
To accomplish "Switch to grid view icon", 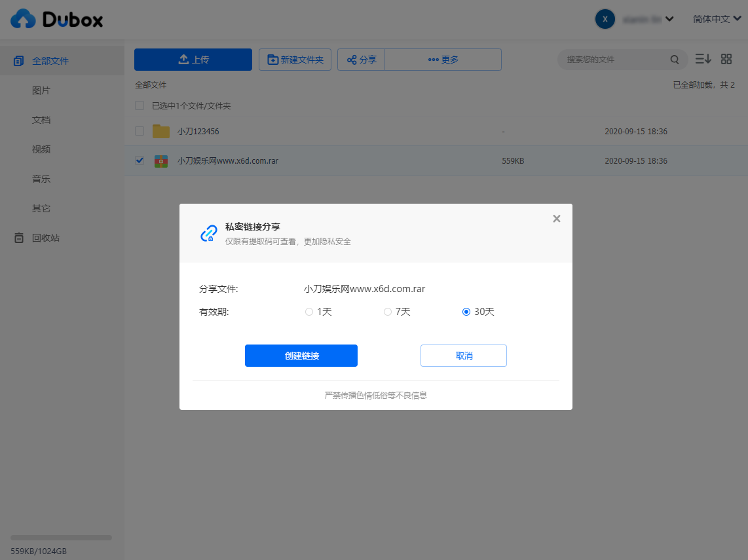I will pos(726,59).
